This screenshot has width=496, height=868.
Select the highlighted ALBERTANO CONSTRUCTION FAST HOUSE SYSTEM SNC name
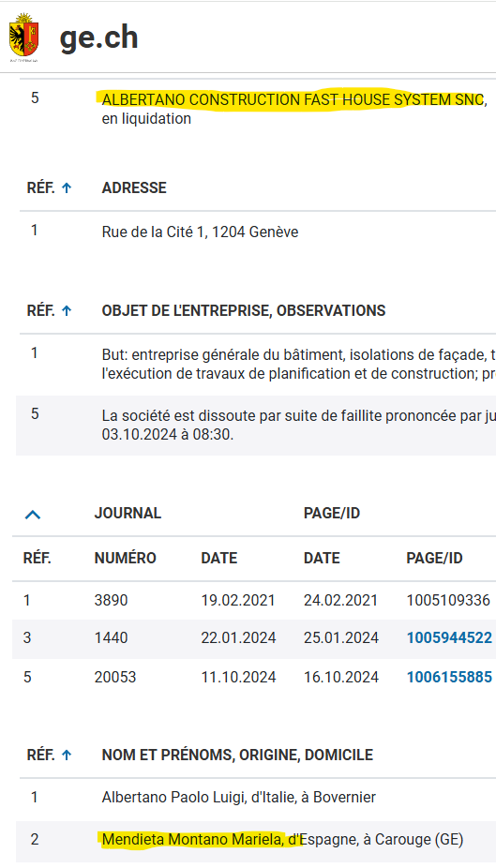pos(293,99)
